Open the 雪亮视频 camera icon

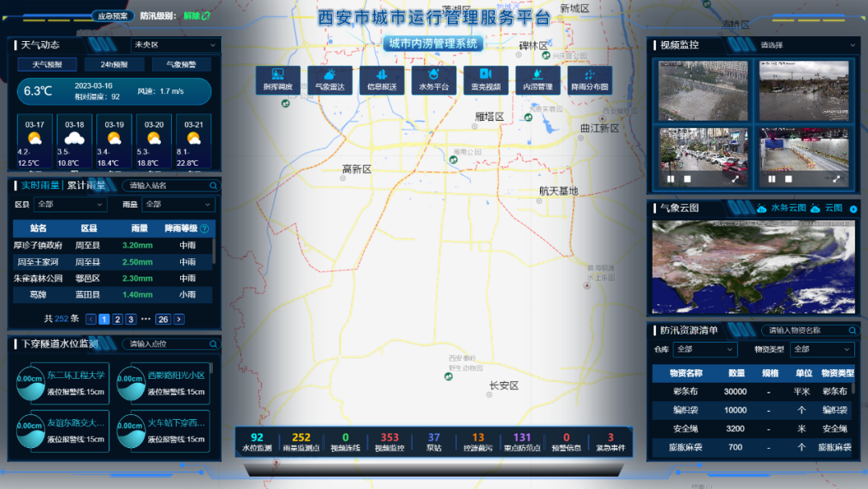(x=486, y=80)
